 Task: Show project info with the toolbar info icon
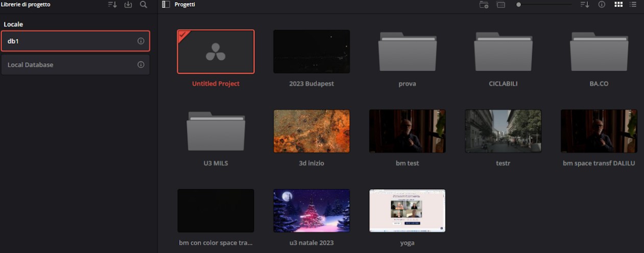coord(602,5)
